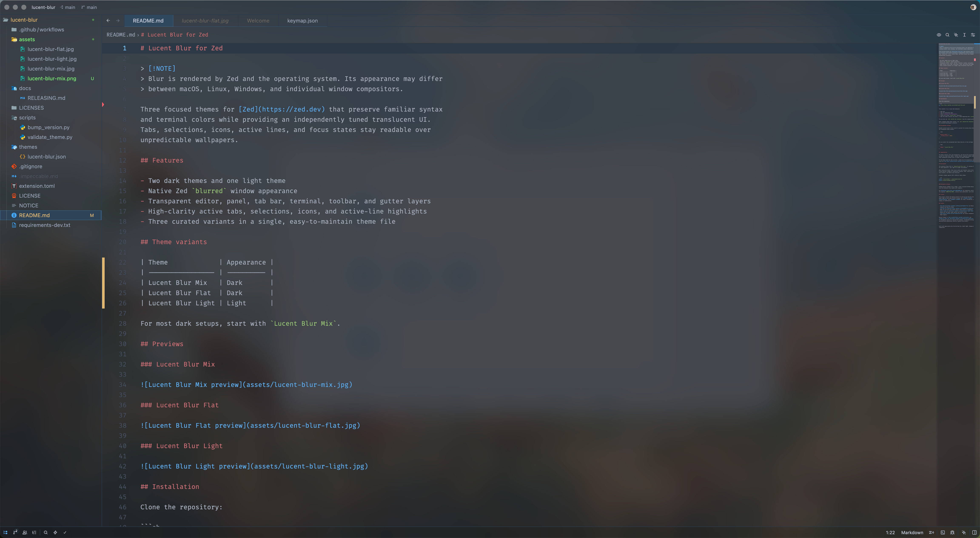Open editor controls sliders icon
This screenshot has height=538, width=980.
(973, 35)
